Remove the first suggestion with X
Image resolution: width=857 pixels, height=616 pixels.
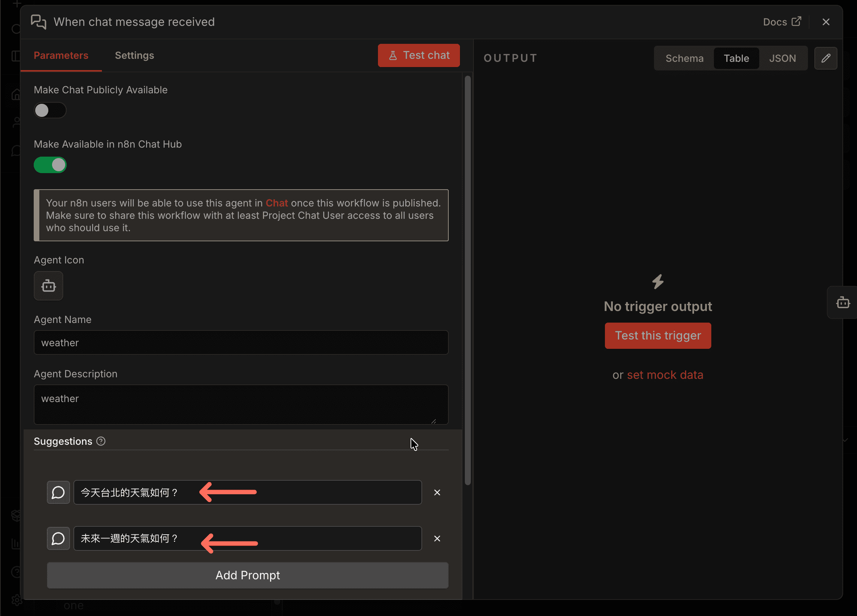pos(437,492)
